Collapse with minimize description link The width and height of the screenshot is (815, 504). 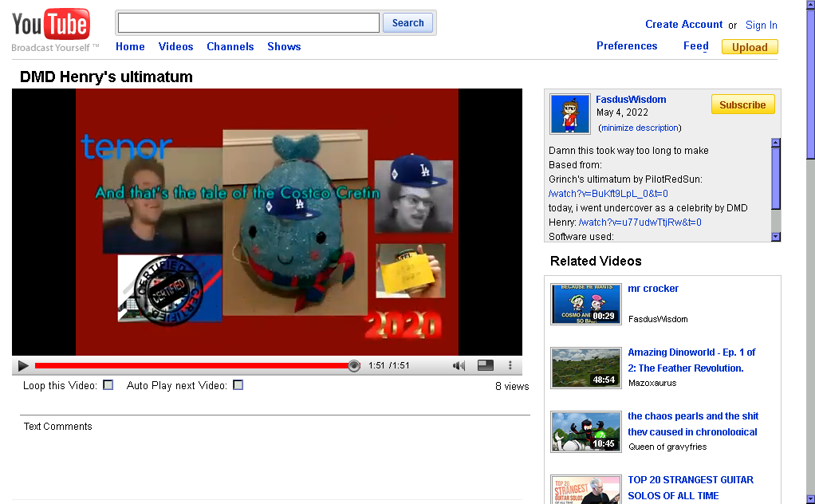(x=640, y=128)
